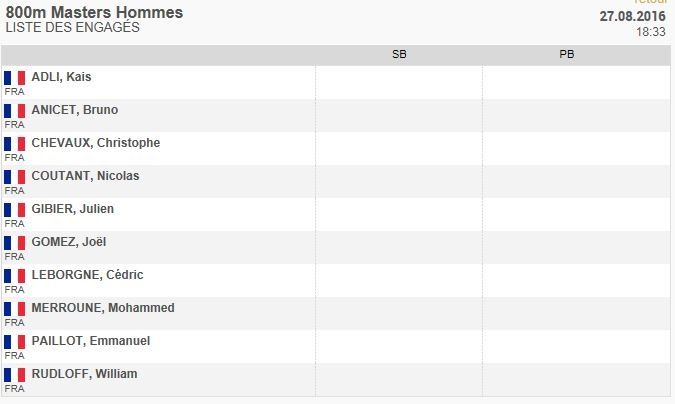Select the French flag by GIBIER, Julien

15,210
